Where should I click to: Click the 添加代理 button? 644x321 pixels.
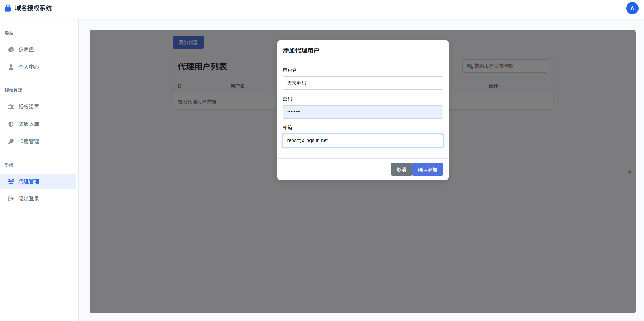click(188, 42)
